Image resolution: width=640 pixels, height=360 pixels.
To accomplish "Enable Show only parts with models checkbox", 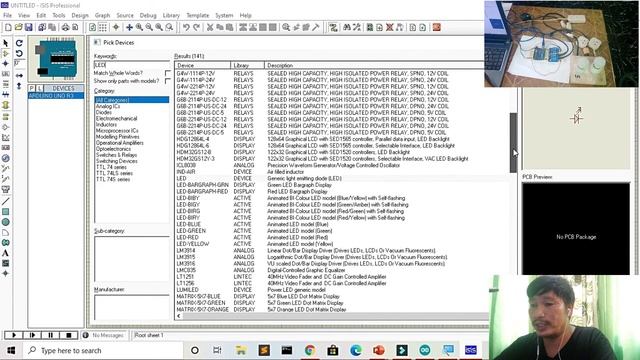I will pyautogui.click(x=167, y=81).
